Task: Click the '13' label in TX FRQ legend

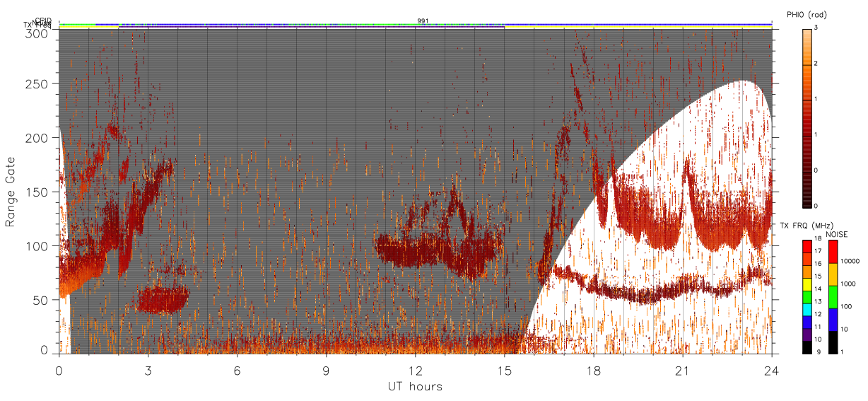Action: [818, 302]
